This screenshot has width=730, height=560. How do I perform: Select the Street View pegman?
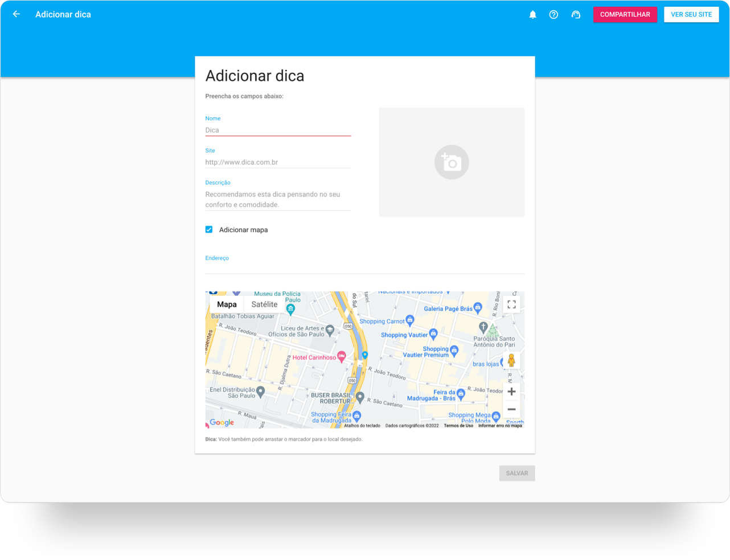[x=511, y=360]
